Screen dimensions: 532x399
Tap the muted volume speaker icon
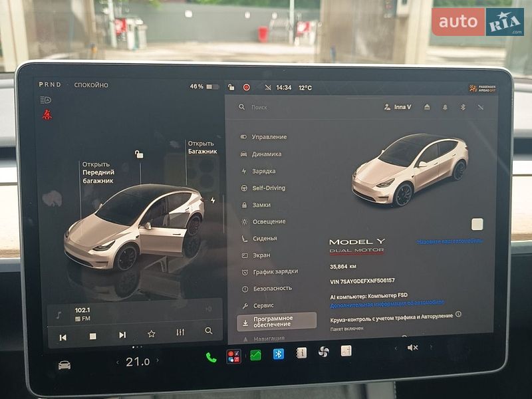412,347
